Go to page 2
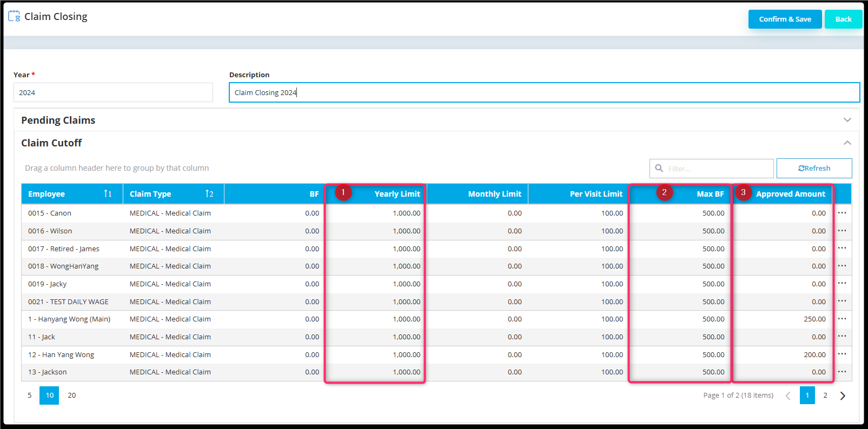Image resolution: width=868 pixels, height=429 pixels. tap(825, 396)
